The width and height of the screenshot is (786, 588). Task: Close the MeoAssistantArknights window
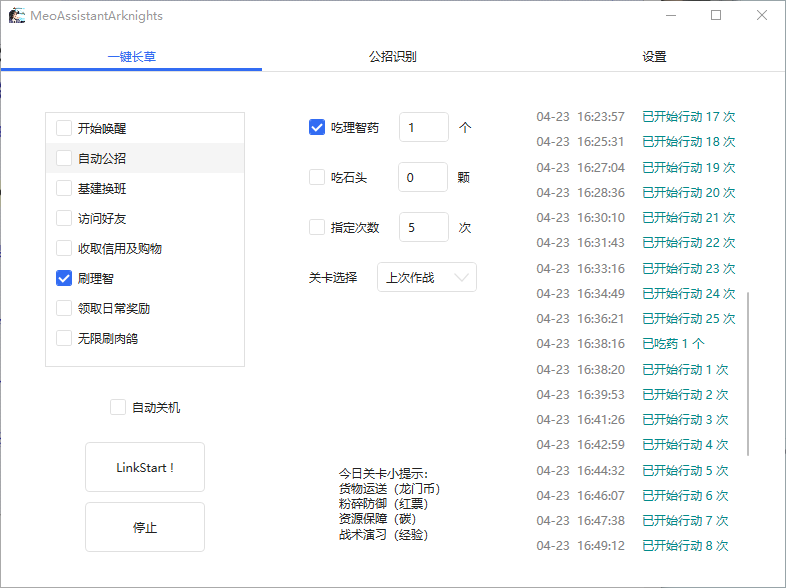(x=762, y=16)
